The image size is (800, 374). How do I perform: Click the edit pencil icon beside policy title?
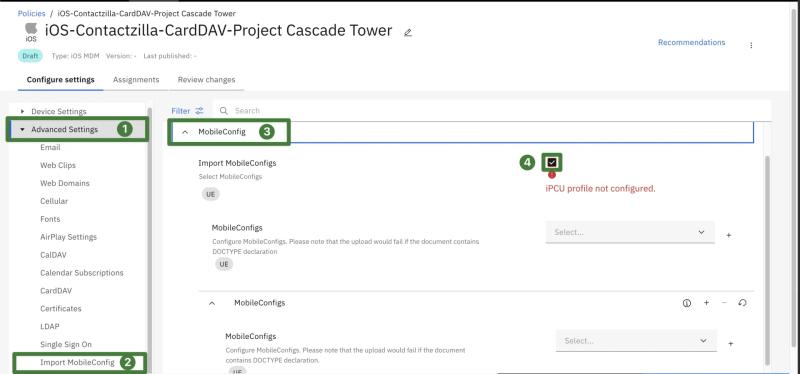[408, 33]
